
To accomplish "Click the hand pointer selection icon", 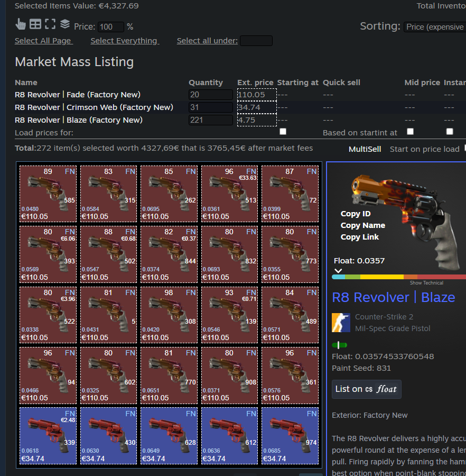I will pos(20,24).
